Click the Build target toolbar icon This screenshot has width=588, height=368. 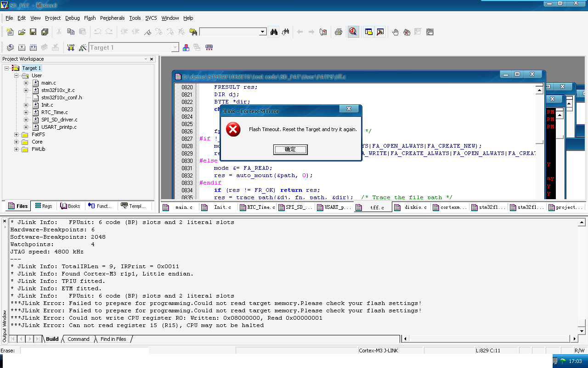22,47
